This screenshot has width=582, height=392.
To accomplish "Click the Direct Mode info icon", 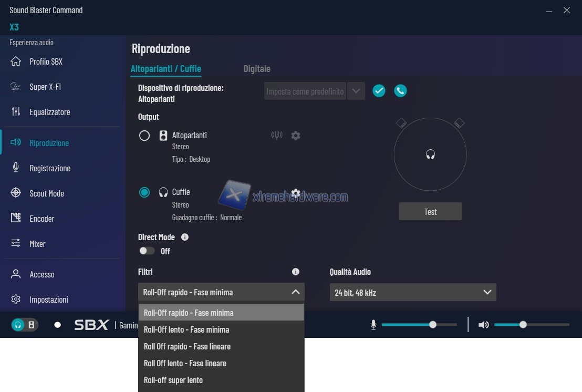I will 185,237.
